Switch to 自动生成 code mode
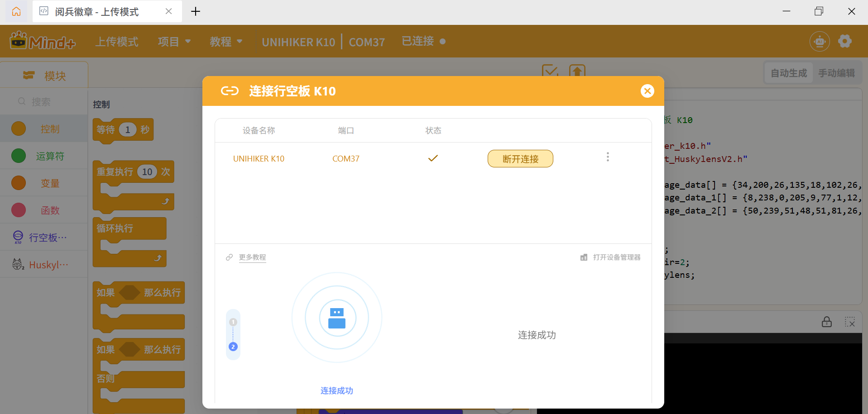This screenshot has width=868, height=414. coord(789,73)
